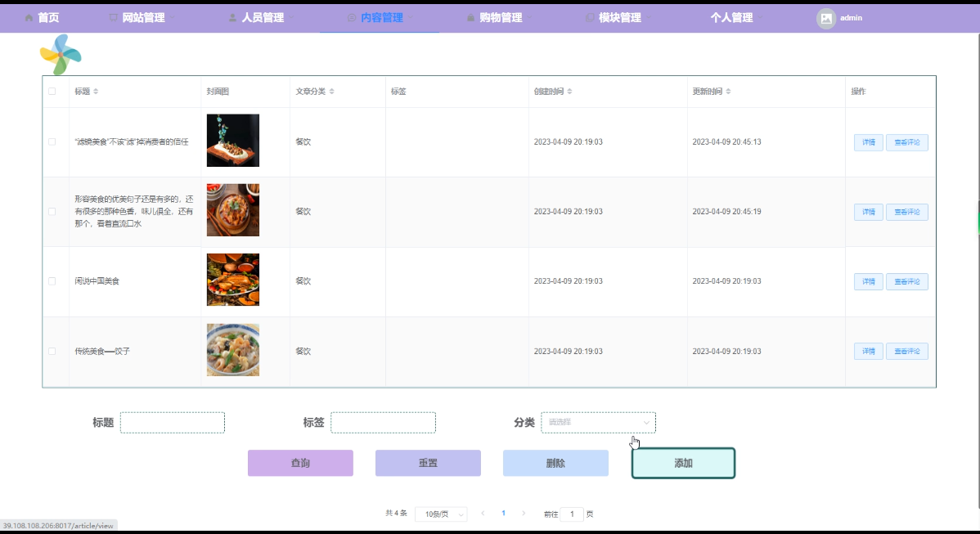This screenshot has height=534, width=980.
Task: View comments for the 滤镜美食 article
Action: (907, 142)
